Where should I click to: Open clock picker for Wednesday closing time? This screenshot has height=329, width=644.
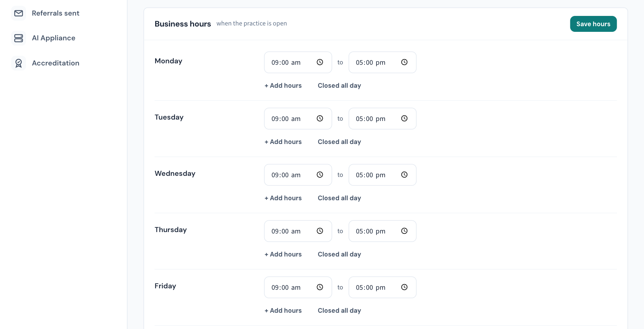pos(404,175)
